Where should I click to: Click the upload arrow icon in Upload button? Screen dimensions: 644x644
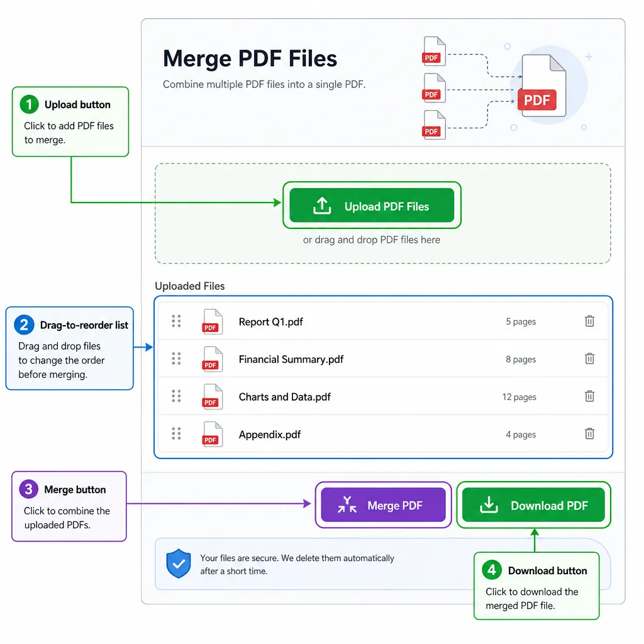322,206
